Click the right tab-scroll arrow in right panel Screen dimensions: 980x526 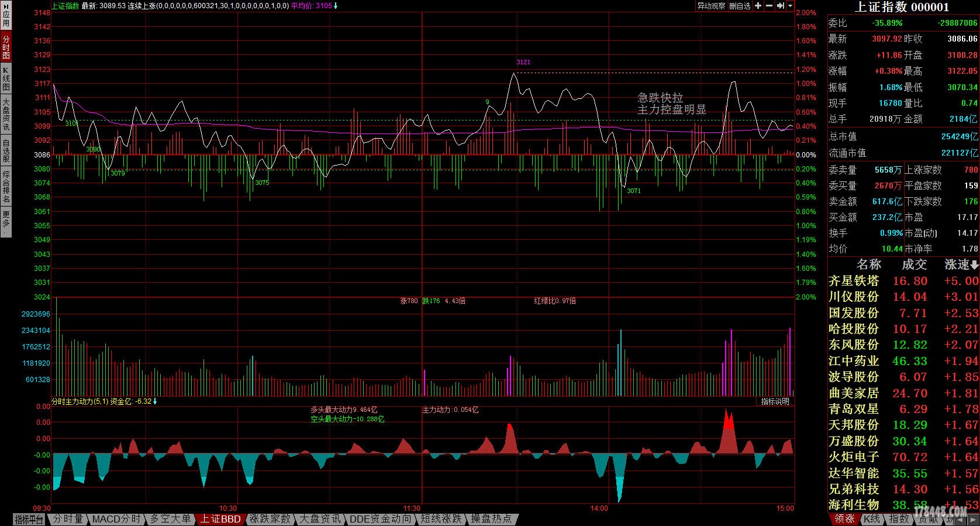click(x=974, y=519)
